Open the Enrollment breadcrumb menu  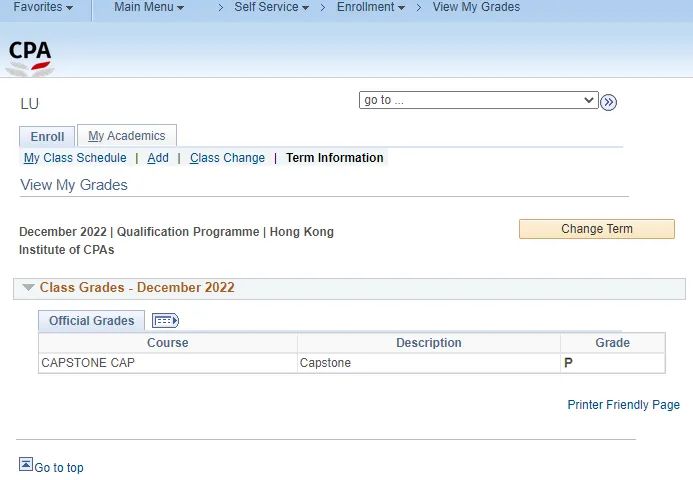[370, 7]
